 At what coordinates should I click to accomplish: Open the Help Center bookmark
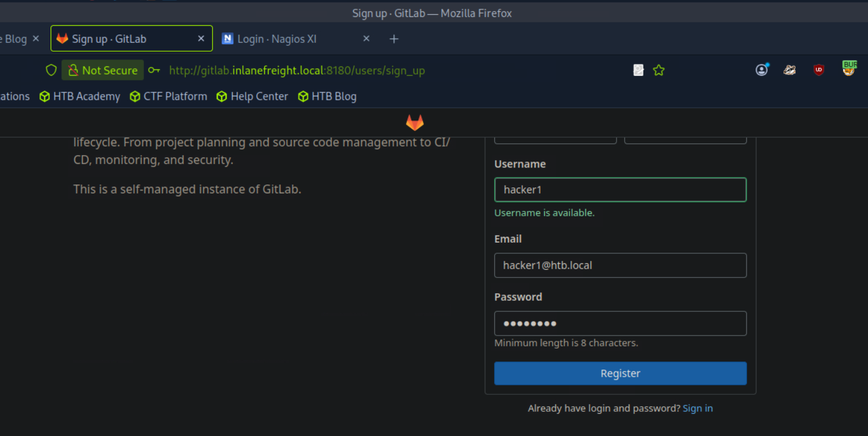(x=252, y=96)
